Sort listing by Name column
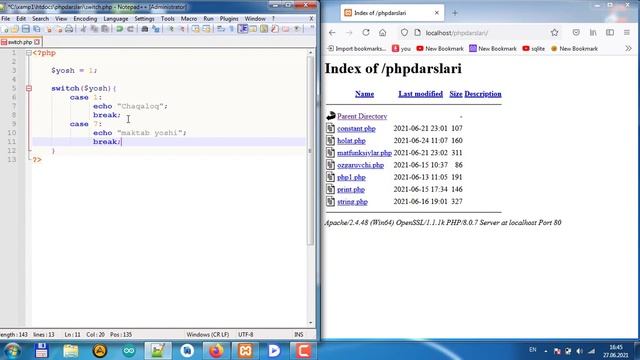Viewport: 640px width, 360px height. pos(364,94)
